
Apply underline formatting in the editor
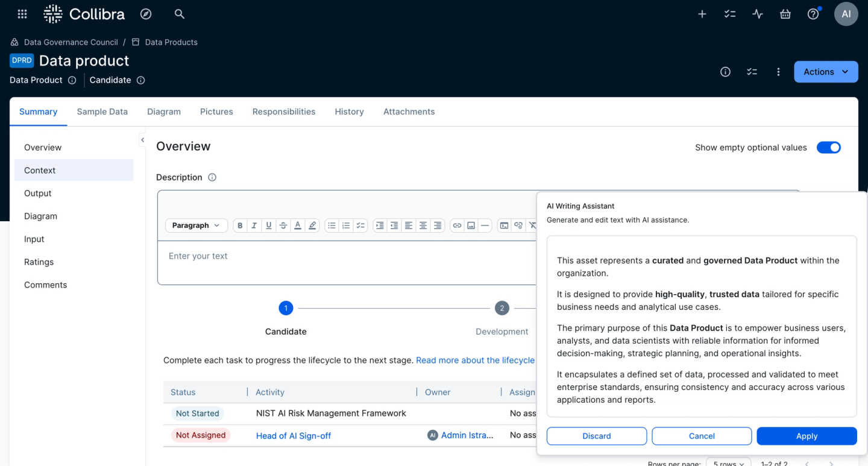(268, 225)
